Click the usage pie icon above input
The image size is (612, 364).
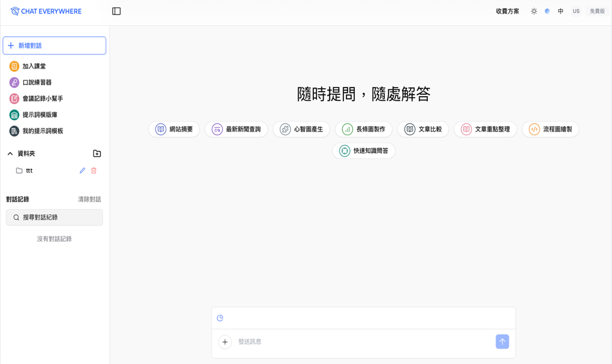pyautogui.click(x=220, y=318)
